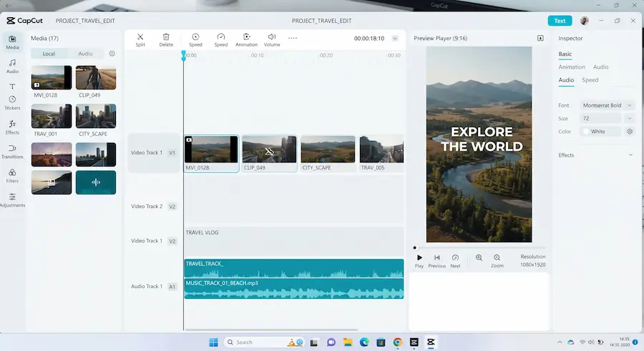Screen dimensions: 644x351
Task: Select TRAV_005 clip on the timeline
Action: point(381,154)
